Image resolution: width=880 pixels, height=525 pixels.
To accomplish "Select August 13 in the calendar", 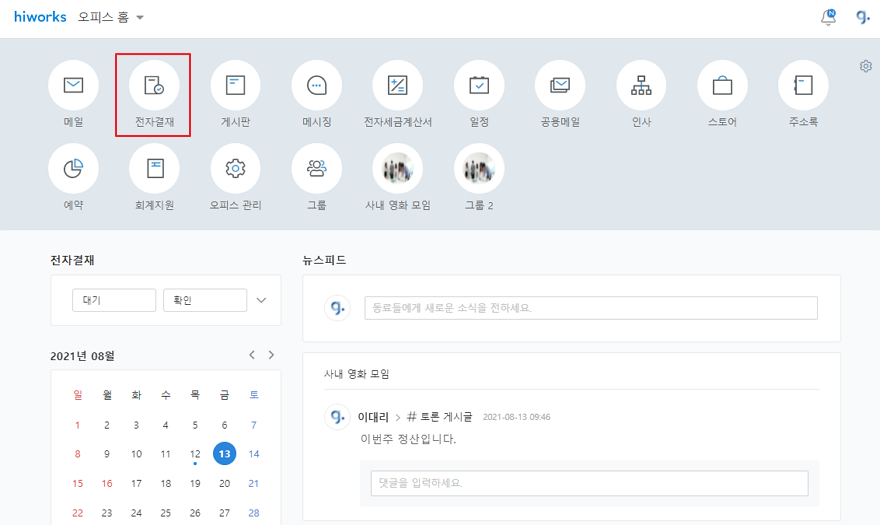I will (x=224, y=454).
